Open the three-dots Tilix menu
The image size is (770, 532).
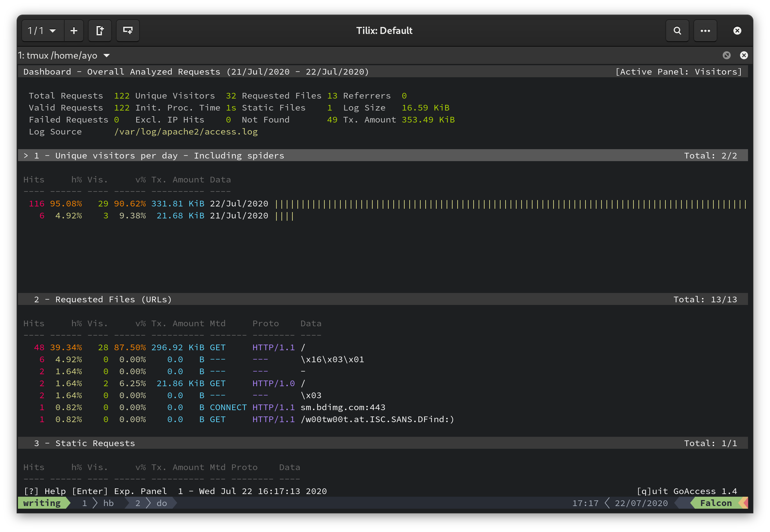pos(705,31)
